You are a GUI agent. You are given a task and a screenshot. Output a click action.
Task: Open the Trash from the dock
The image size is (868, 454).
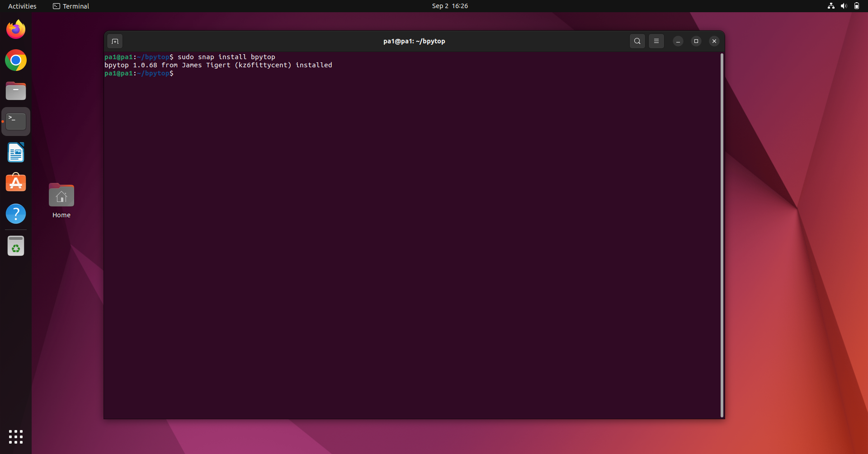(15, 246)
